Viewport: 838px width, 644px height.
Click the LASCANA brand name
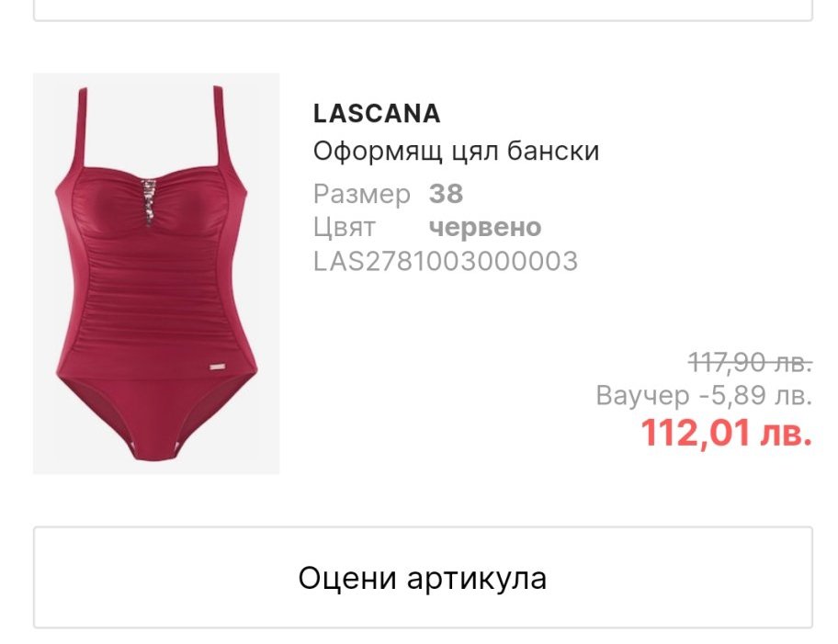(x=377, y=113)
